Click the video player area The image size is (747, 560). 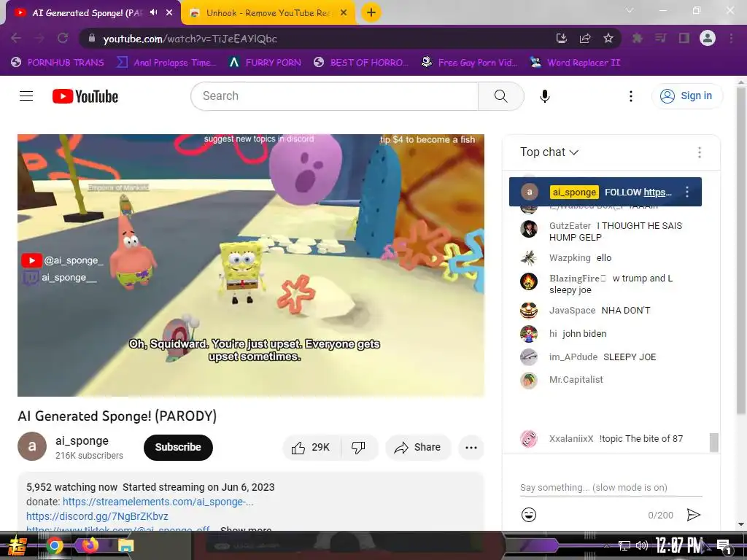[251, 265]
